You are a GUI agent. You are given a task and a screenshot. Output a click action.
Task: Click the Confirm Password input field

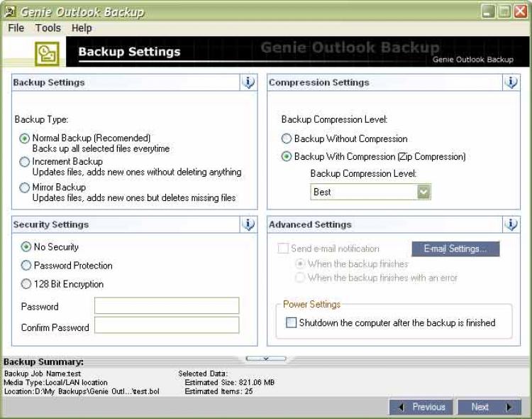167,325
